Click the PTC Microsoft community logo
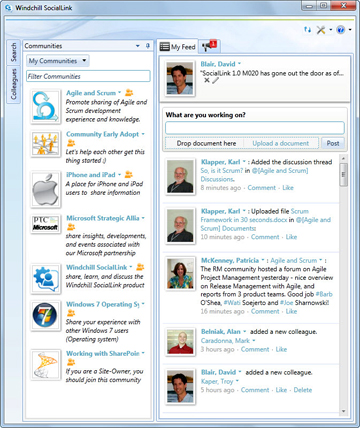This screenshot has width=360, height=428. (46, 224)
